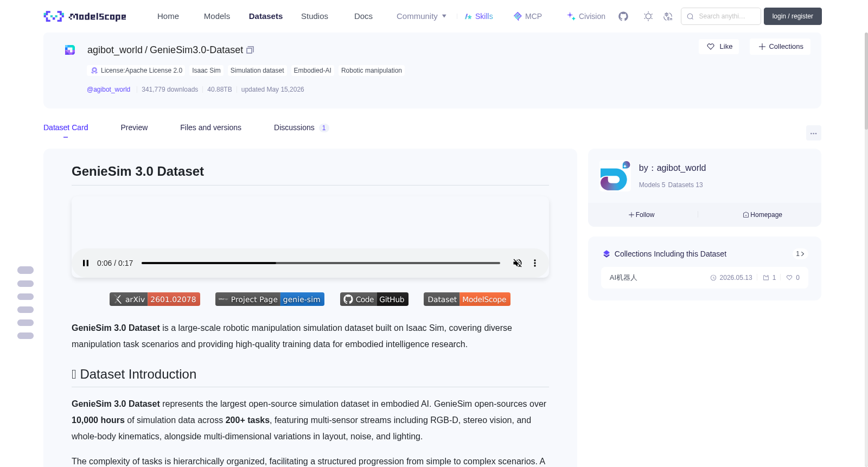
Task: Click the Isaac Sim tag
Action: pyautogui.click(x=206, y=71)
